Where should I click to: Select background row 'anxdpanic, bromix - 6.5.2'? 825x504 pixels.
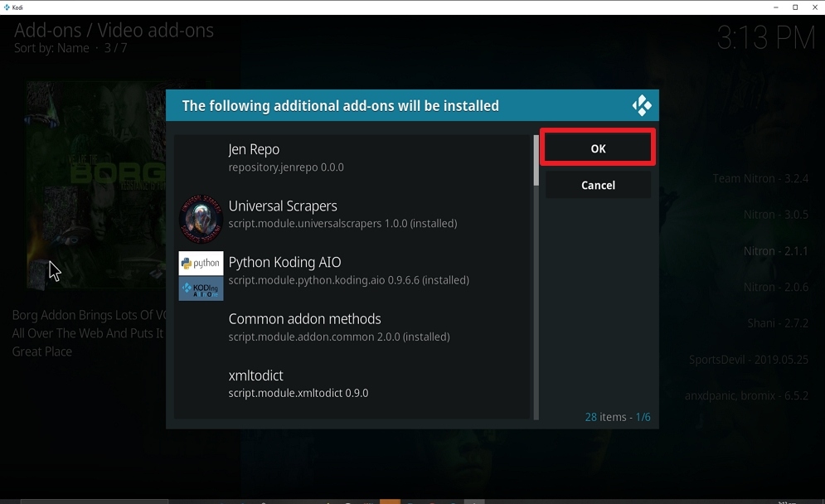746,395
